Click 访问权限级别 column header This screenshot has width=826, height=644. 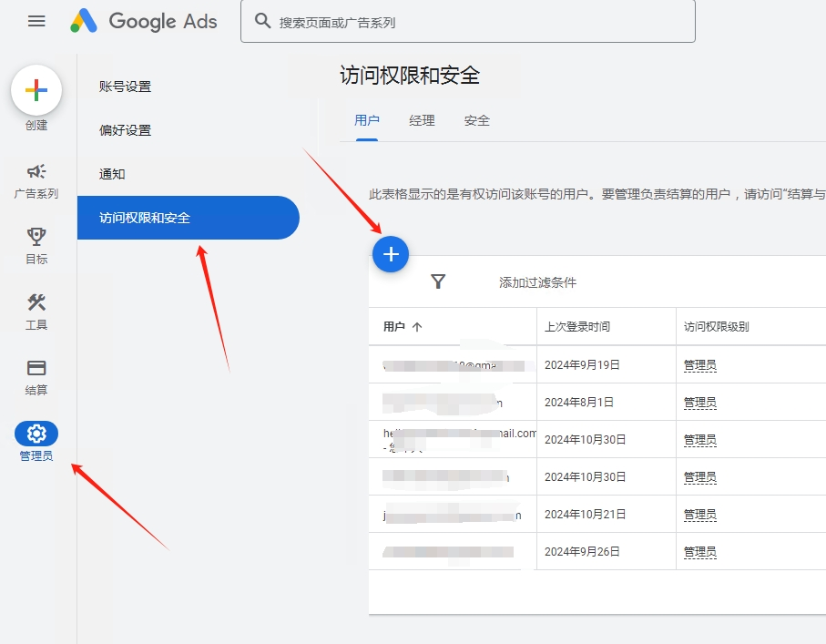(716, 327)
